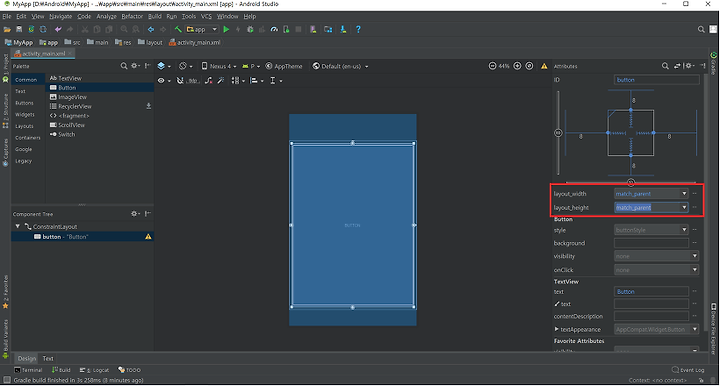Click the Zoom to Fit Screen icon

[529, 66]
